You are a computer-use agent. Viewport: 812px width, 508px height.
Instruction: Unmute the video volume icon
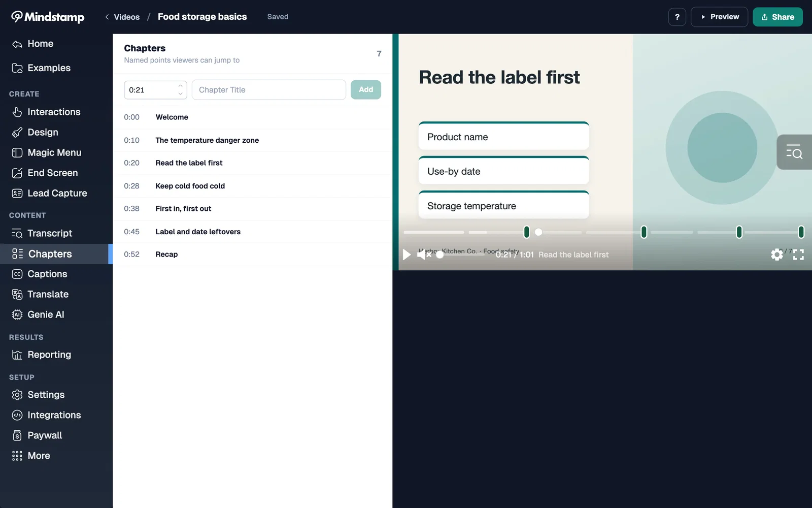click(x=424, y=255)
